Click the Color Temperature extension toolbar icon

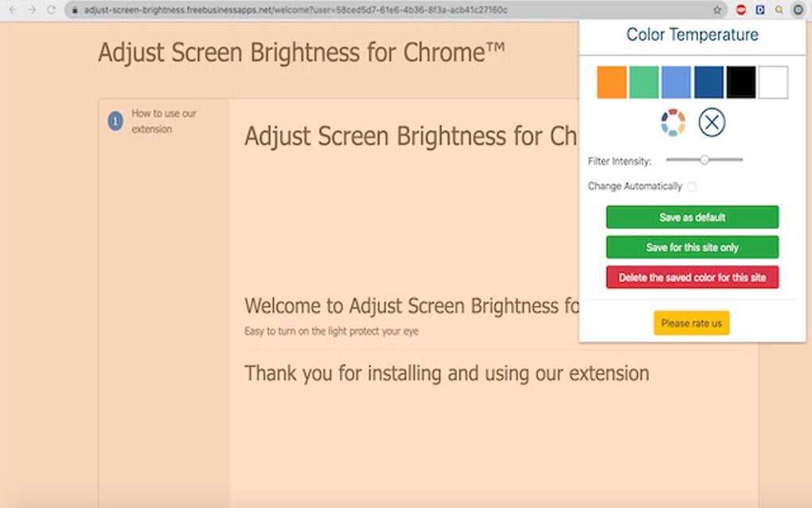[x=798, y=10]
